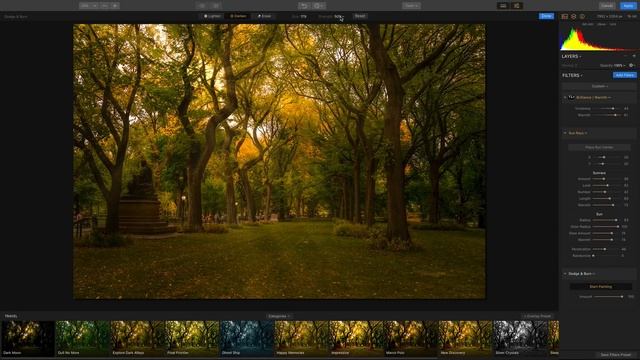Select the Silver Crystals black-and-white preset thumbnail
Screen dimensions: 640x360
pos(520,338)
